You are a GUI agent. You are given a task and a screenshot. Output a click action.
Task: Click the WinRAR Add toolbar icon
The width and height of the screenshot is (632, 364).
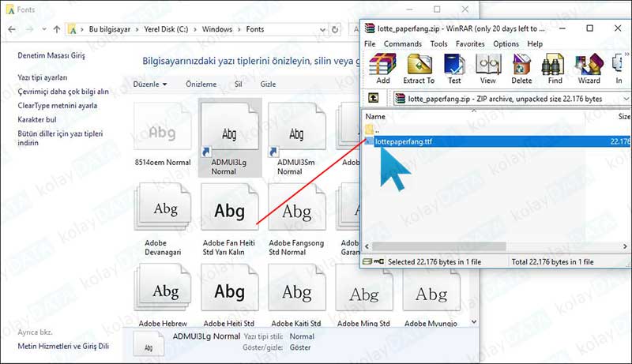tap(382, 69)
